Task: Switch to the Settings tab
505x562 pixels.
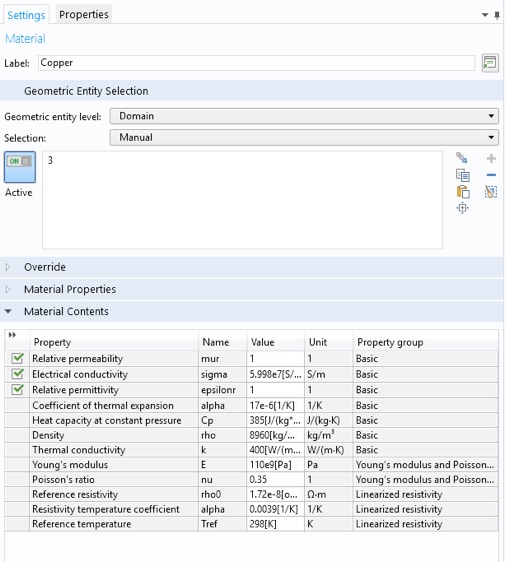Action: pos(26,15)
